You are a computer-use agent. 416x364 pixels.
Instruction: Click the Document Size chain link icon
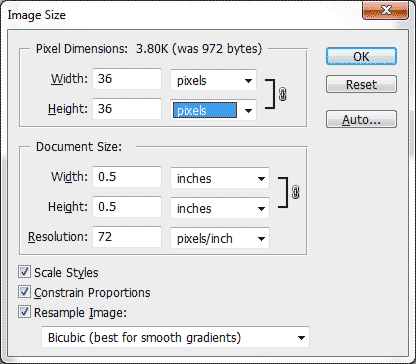(295, 192)
